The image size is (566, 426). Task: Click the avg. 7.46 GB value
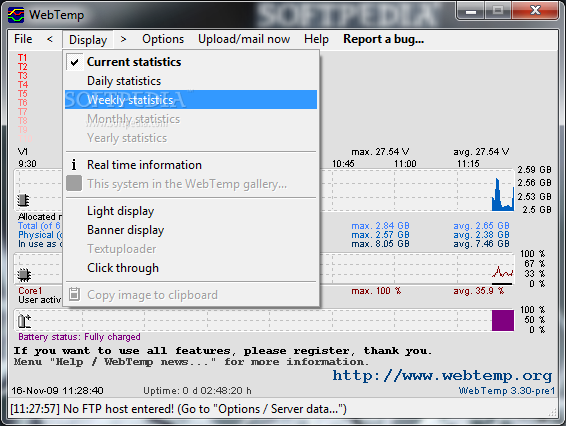coord(482,244)
